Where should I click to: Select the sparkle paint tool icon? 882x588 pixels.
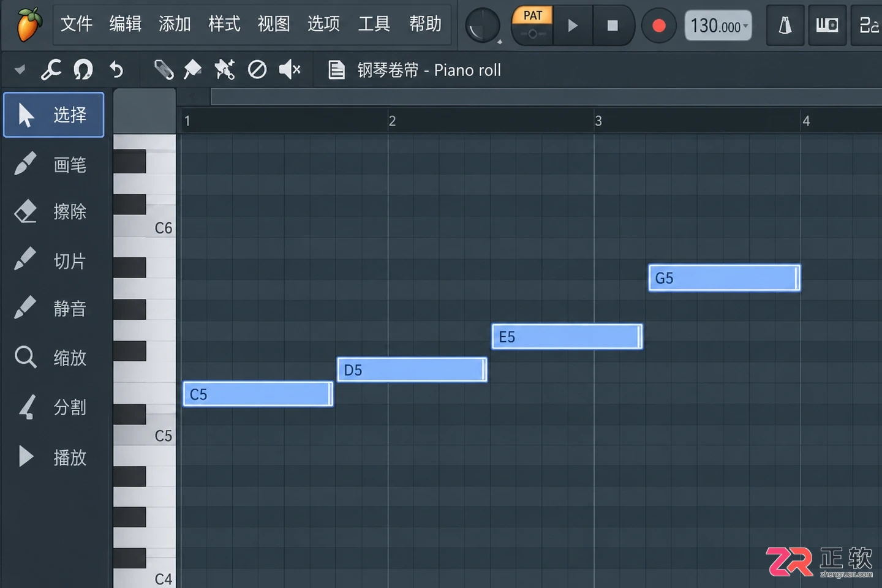[225, 70]
